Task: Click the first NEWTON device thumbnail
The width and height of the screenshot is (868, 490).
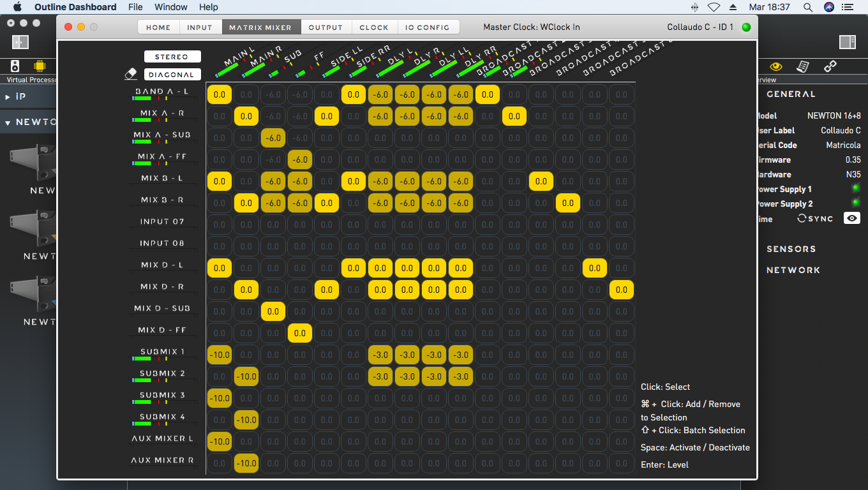Action: (x=33, y=163)
